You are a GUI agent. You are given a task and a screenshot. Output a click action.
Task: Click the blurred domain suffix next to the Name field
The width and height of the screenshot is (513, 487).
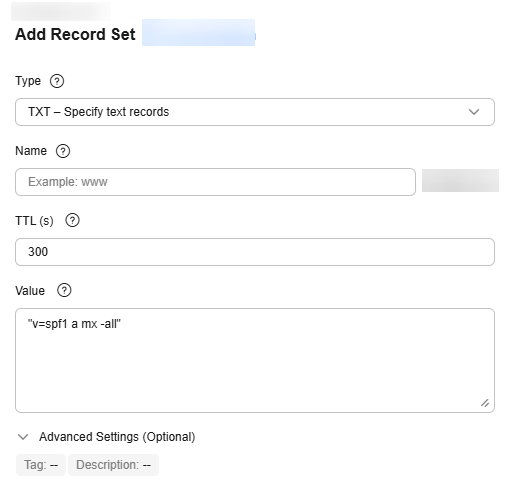(460, 180)
